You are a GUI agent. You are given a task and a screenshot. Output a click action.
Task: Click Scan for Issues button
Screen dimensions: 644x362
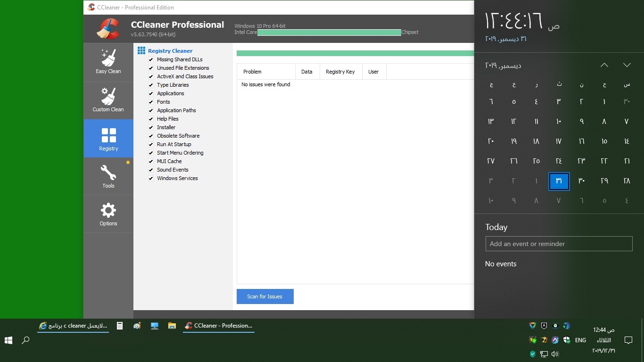[265, 296]
